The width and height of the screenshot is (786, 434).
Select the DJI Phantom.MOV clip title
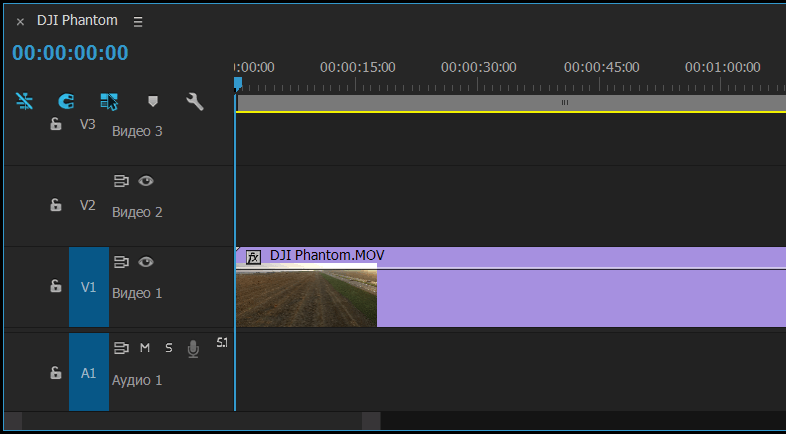327,256
